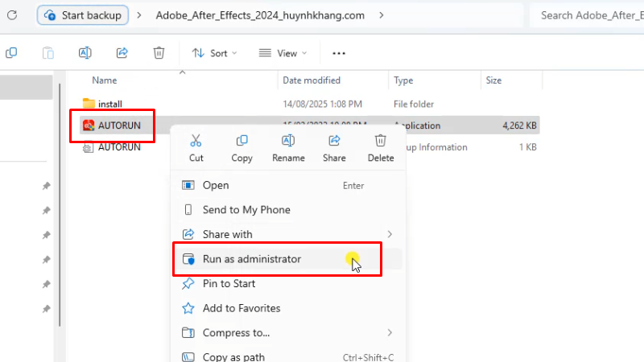Click the Paste icon in toolbar

(48, 53)
